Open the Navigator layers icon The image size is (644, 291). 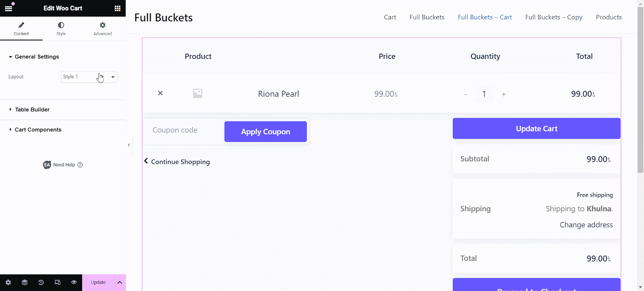coord(25,282)
